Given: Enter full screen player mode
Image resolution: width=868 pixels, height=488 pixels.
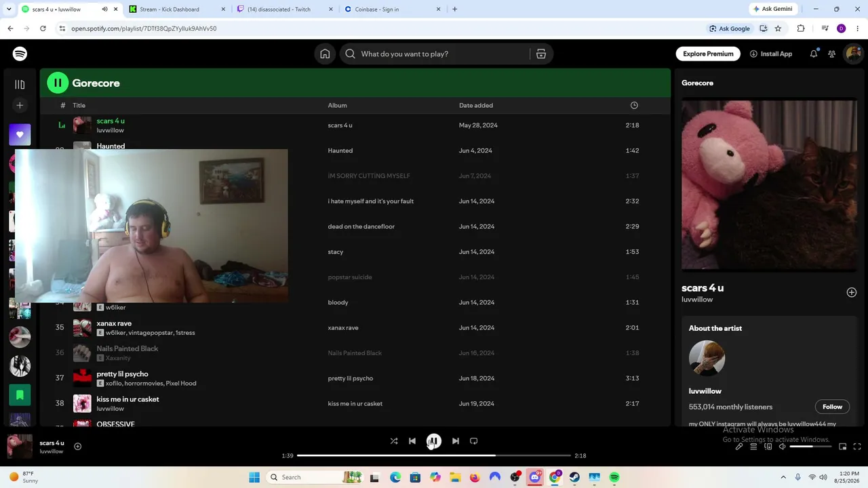Looking at the screenshot, I should pos(857,447).
